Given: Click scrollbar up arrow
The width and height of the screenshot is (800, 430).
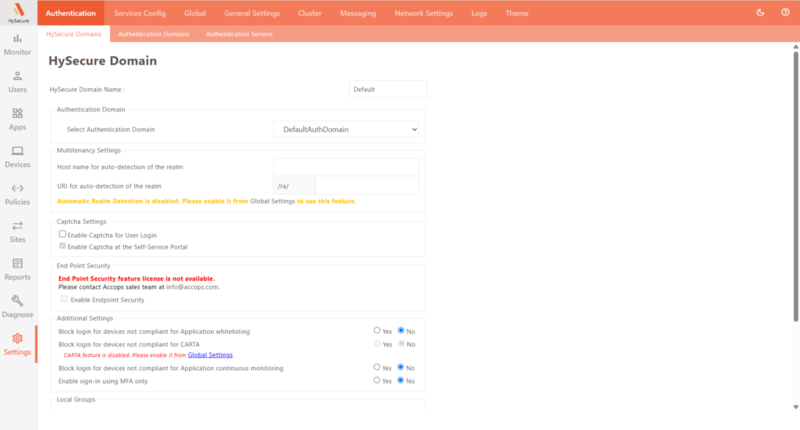Looking at the screenshot, I should [795, 47].
